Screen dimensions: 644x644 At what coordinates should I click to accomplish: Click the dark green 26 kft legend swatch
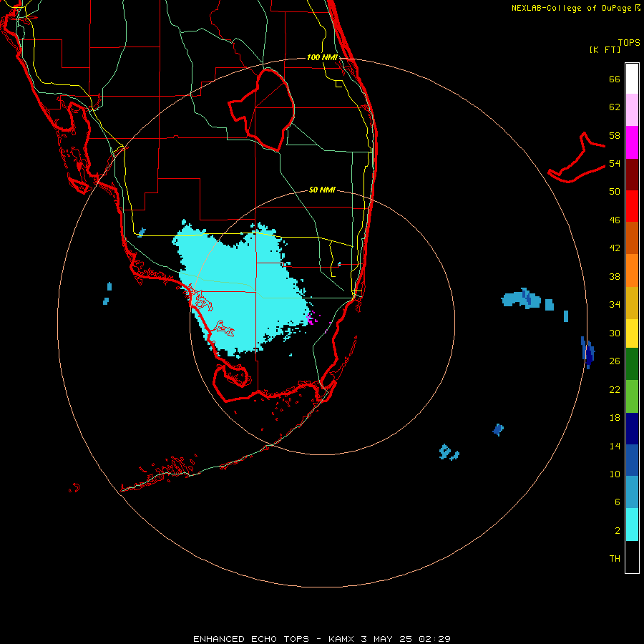pos(632,364)
